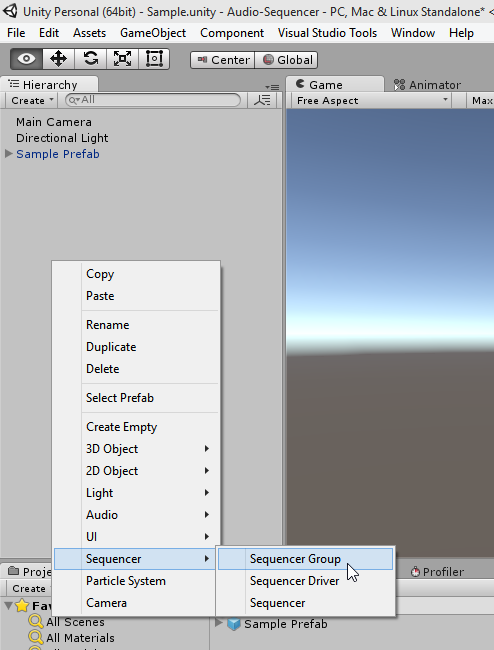This screenshot has height=650, width=494.
Task: Click the Sample Prefab cube icon
Action: (x=234, y=624)
